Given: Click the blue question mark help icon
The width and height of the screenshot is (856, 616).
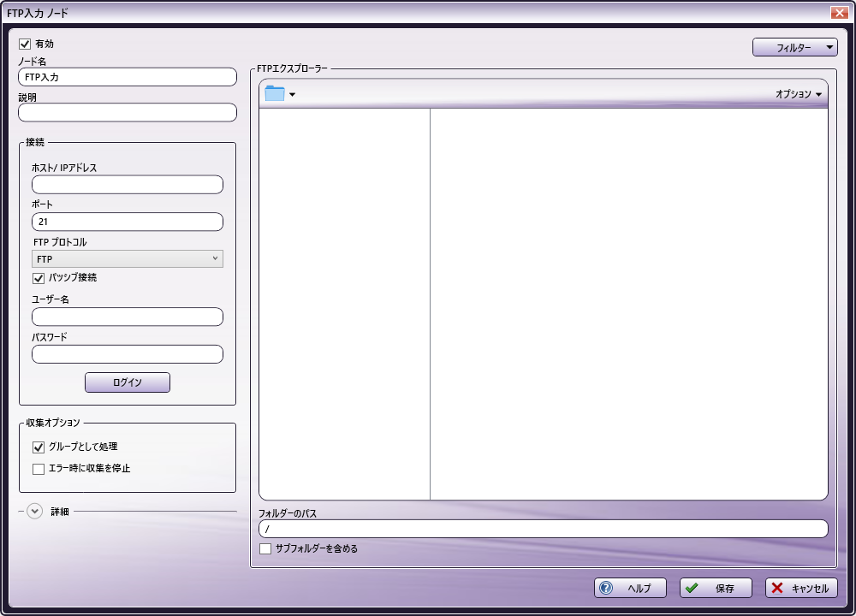Looking at the screenshot, I should coord(607,589).
